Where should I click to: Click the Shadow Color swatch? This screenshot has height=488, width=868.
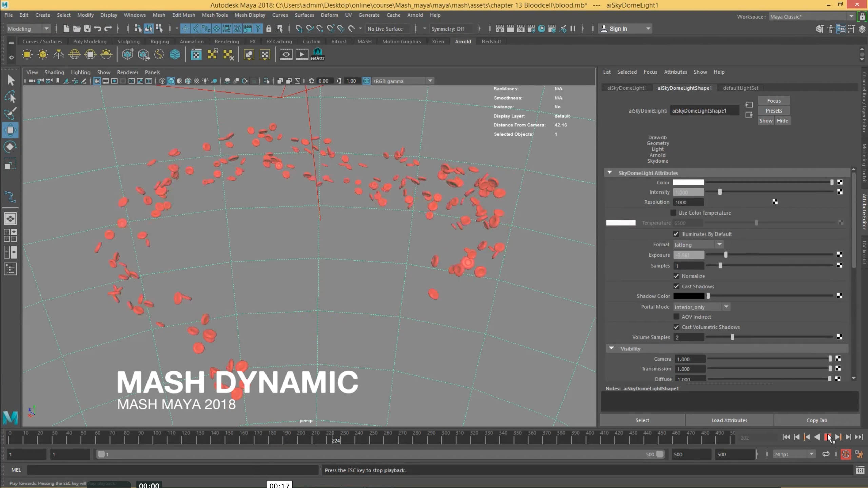(x=689, y=296)
